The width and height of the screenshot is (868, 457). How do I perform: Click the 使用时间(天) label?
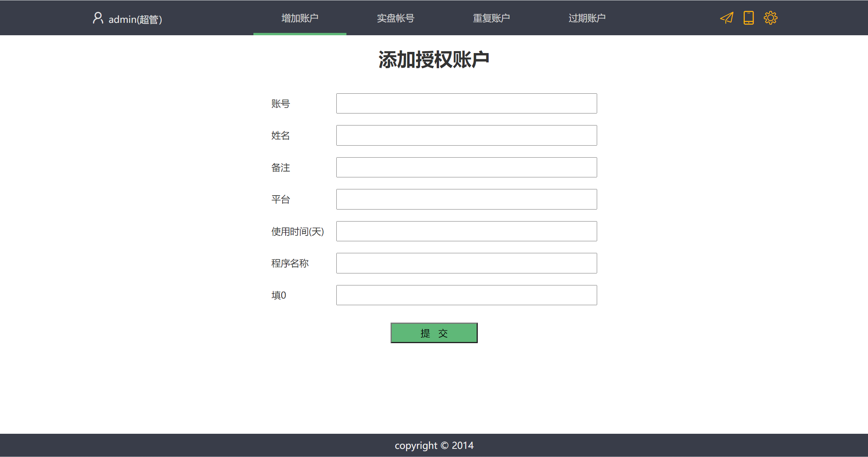point(298,231)
